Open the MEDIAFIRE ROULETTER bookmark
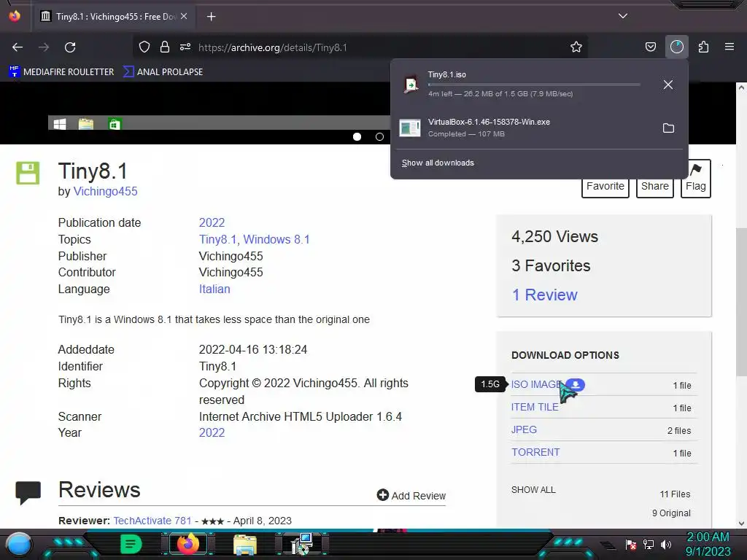The height and width of the screenshot is (560, 747). (x=61, y=72)
